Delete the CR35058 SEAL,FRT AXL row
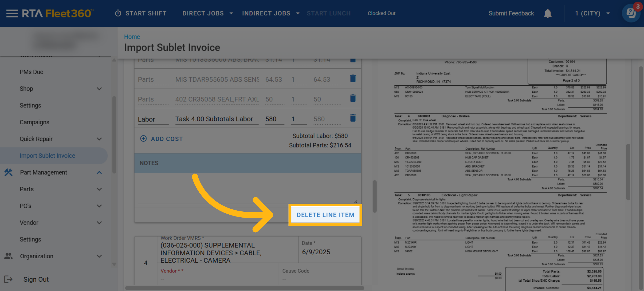This screenshot has width=644, height=291. pos(353,98)
